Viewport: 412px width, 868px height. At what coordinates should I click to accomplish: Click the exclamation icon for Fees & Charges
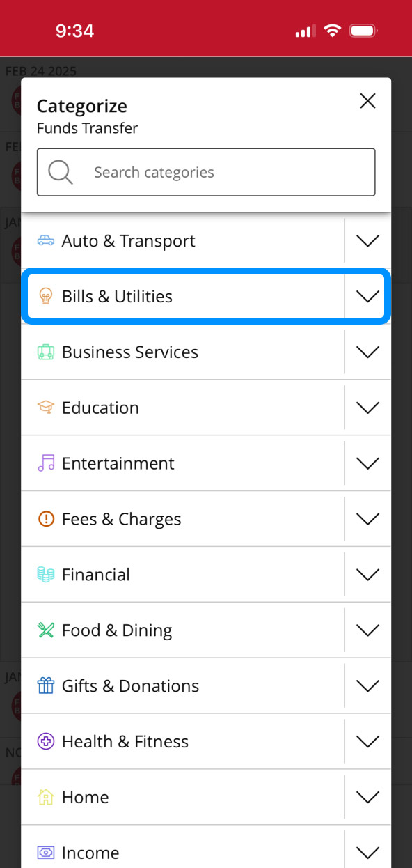pyautogui.click(x=46, y=519)
